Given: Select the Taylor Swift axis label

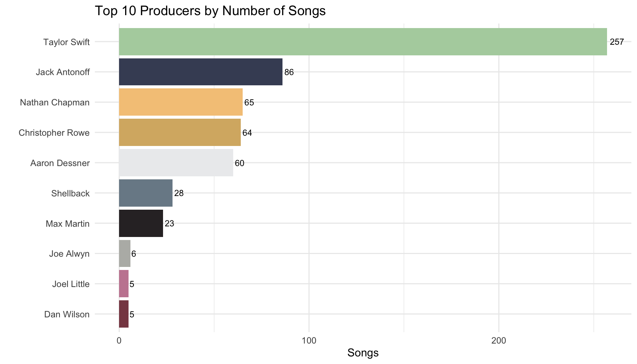Looking at the screenshot, I should tap(66, 42).
